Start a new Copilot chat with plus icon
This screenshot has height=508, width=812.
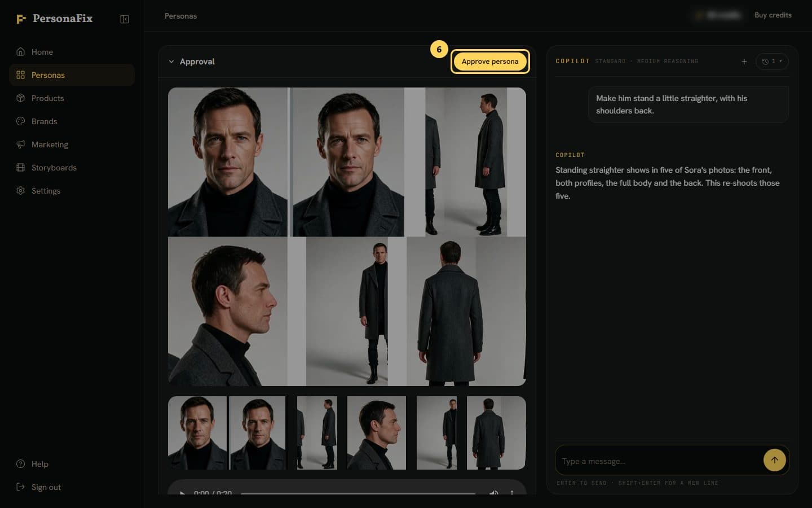coord(744,62)
